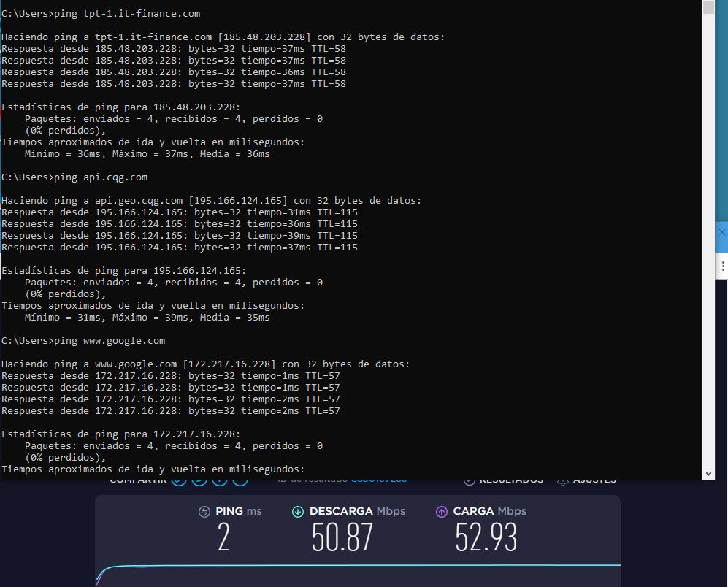This screenshot has height=587, width=728.
Task: Click 'Haciendo ping a api.geo.cqg.com' line
Action: (x=211, y=201)
